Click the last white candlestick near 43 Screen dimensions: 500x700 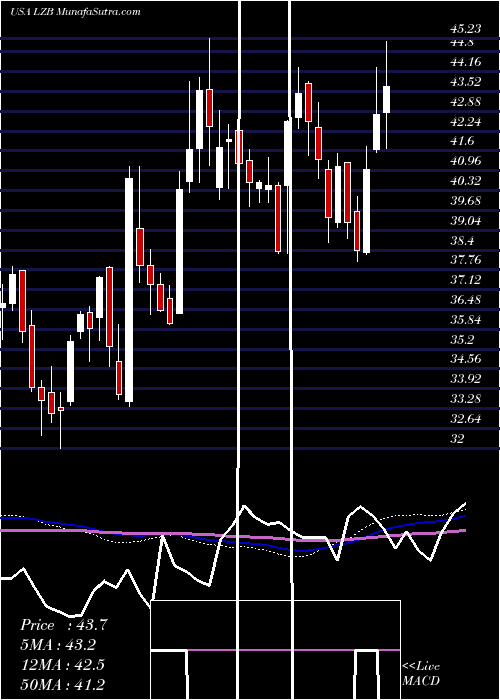click(x=387, y=99)
